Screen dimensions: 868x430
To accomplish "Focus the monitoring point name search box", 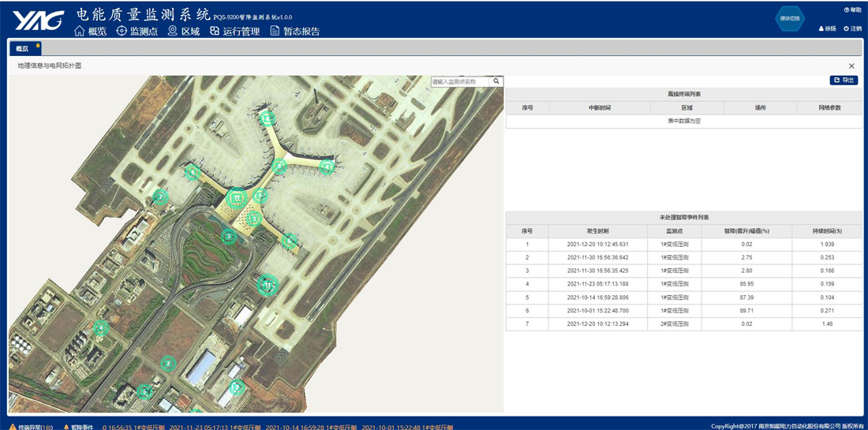I will 460,81.
